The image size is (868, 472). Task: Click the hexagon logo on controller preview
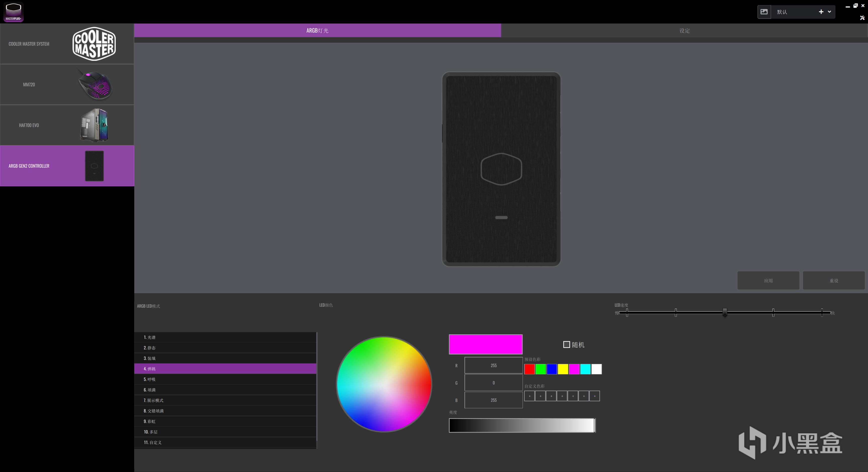pyautogui.click(x=501, y=169)
